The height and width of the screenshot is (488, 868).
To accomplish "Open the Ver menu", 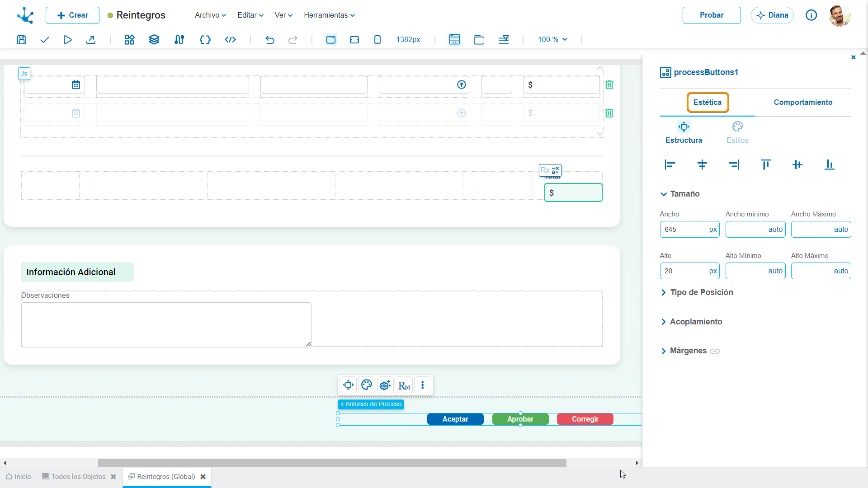I will tap(283, 15).
